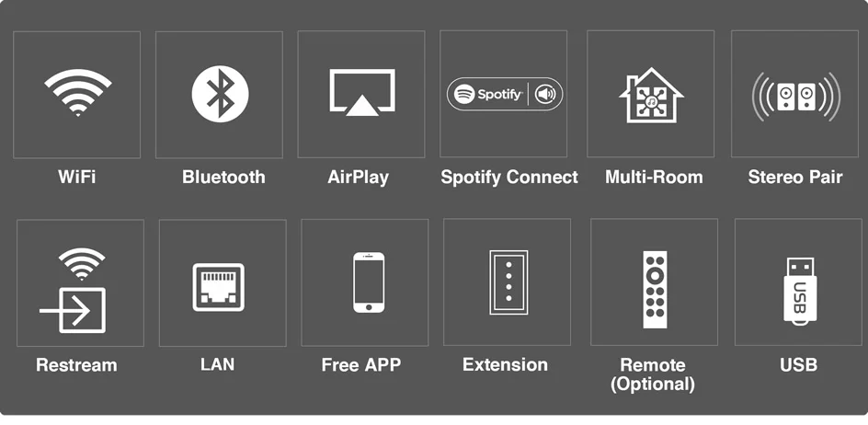Image resolution: width=868 pixels, height=425 pixels.
Task: Select the USB drive icon
Action: [798, 287]
